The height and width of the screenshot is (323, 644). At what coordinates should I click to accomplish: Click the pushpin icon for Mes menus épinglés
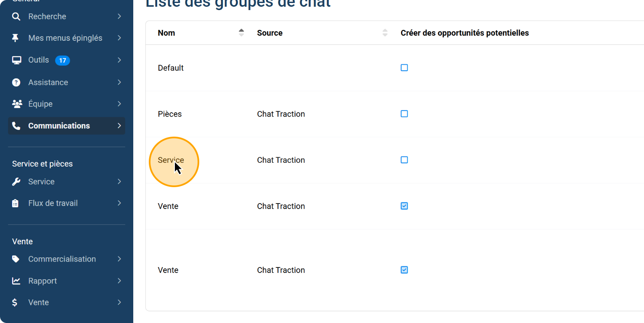point(16,38)
